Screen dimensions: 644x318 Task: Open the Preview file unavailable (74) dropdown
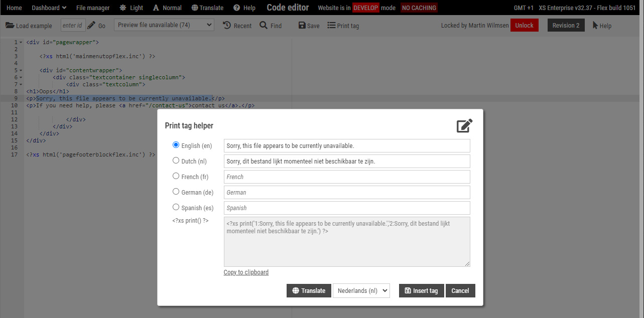pyautogui.click(x=164, y=25)
